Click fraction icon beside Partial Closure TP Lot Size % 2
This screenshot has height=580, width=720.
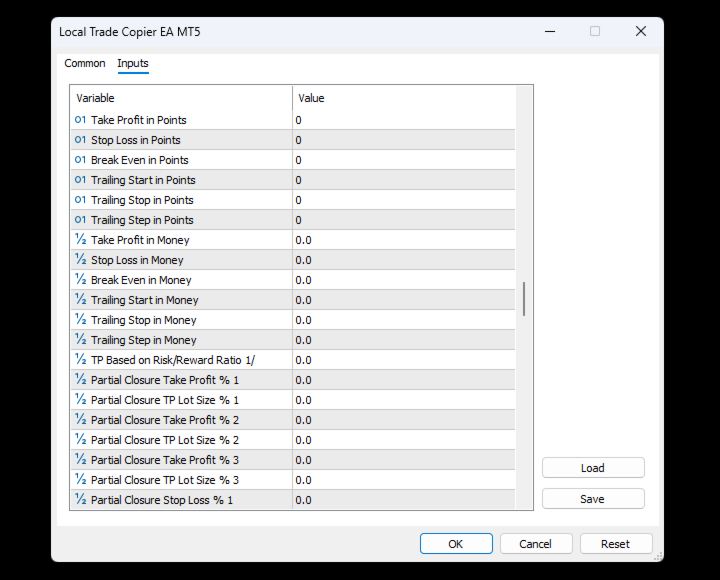click(80, 439)
